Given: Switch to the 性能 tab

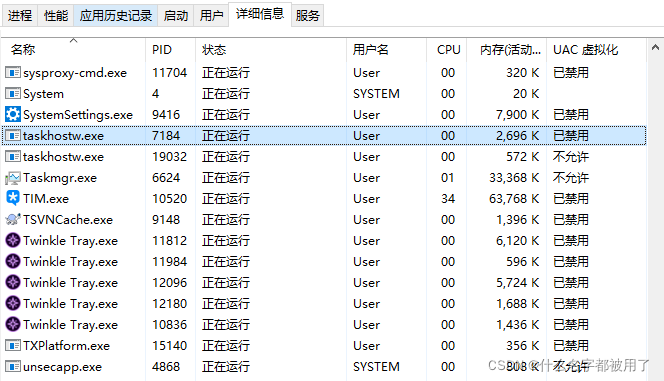Looking at the screenshot, I should [55, 16].
